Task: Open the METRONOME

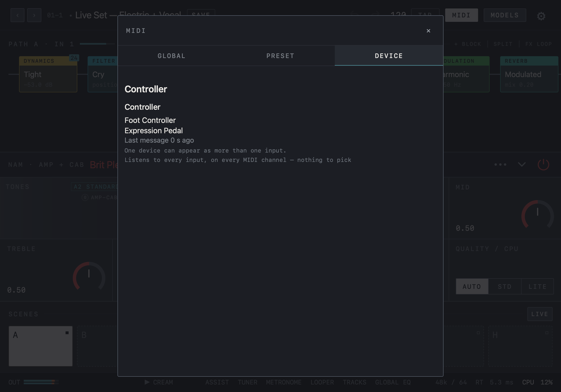Action: (284, 382)
